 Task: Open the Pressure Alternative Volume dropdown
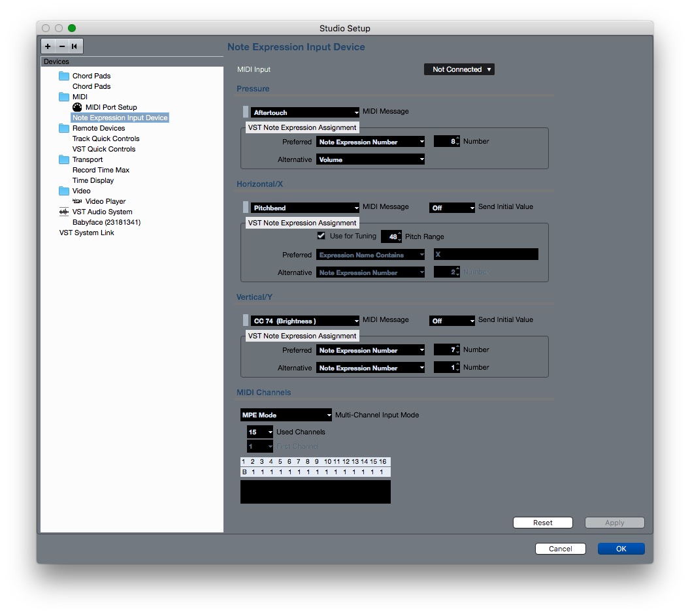[370, 159]
